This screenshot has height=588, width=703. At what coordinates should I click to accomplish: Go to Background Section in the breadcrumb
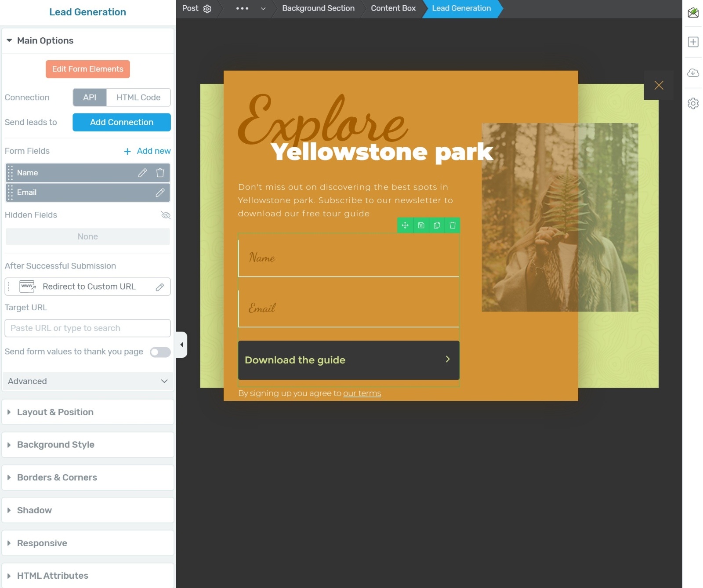[318, 8]
